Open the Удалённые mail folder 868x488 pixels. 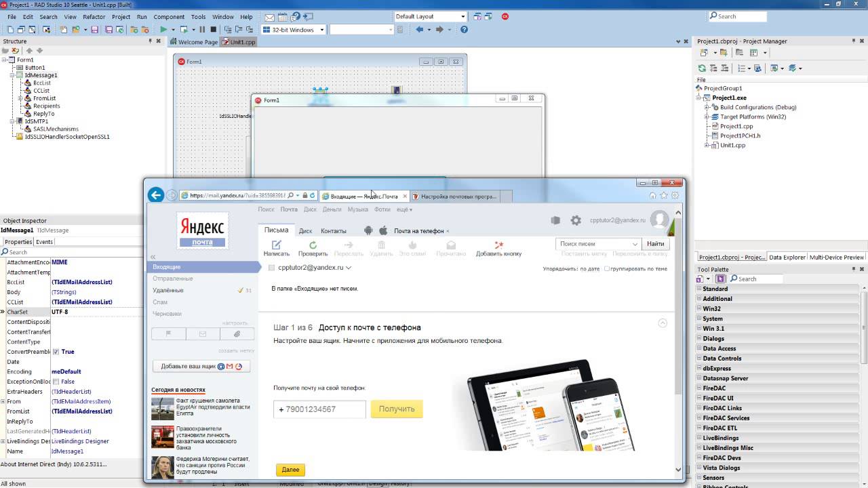tap(168, 291)
